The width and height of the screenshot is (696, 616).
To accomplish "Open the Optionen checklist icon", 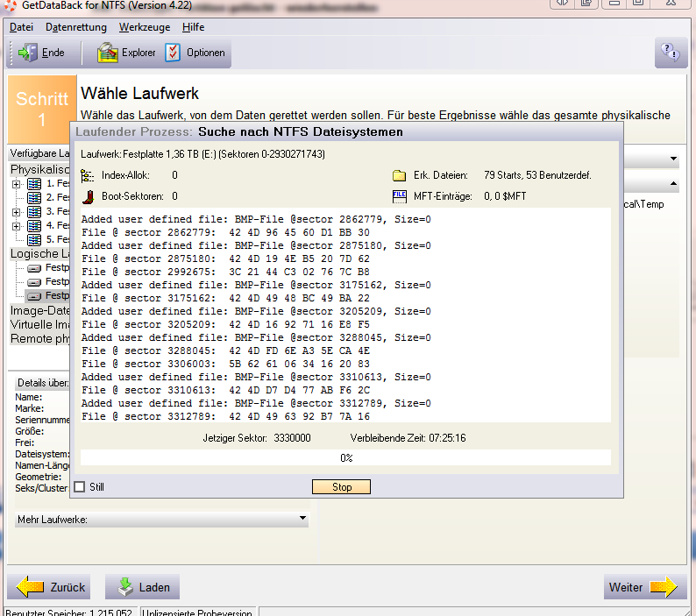I will coord(173,53).
